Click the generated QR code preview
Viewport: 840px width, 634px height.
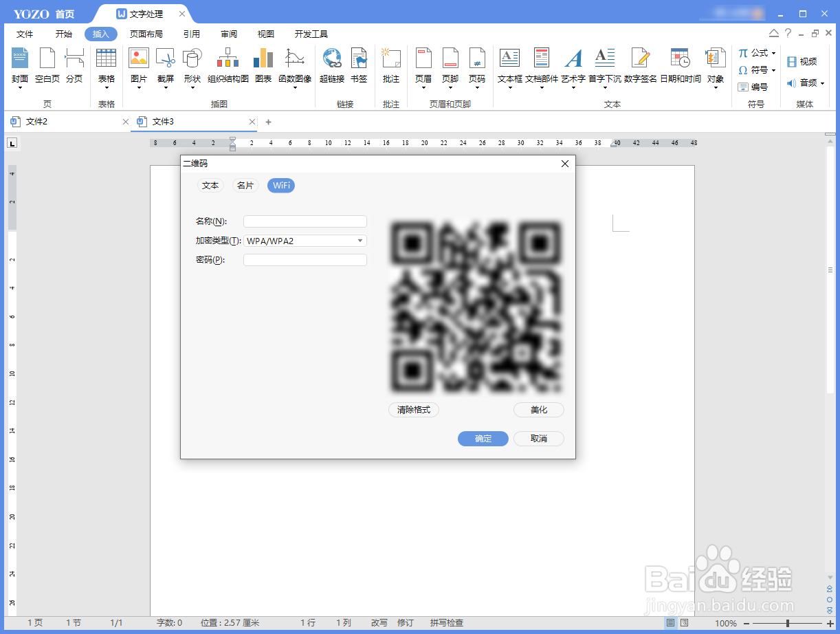(x=476, y=307)
